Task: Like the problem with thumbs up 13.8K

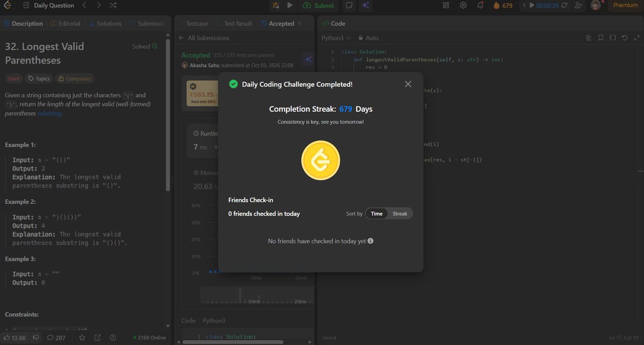Action: pos(15,337)
